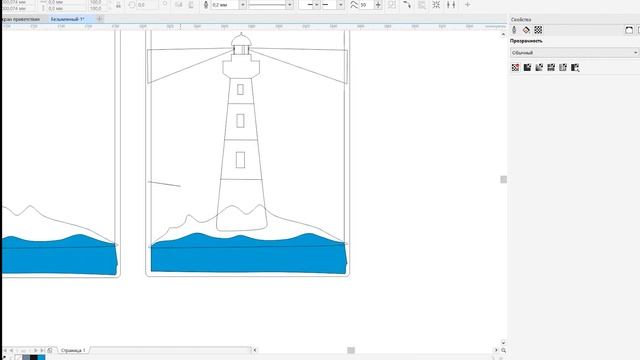
Task: Click horizontal scrollbar right arrow
Action: [x=496, y=350]
